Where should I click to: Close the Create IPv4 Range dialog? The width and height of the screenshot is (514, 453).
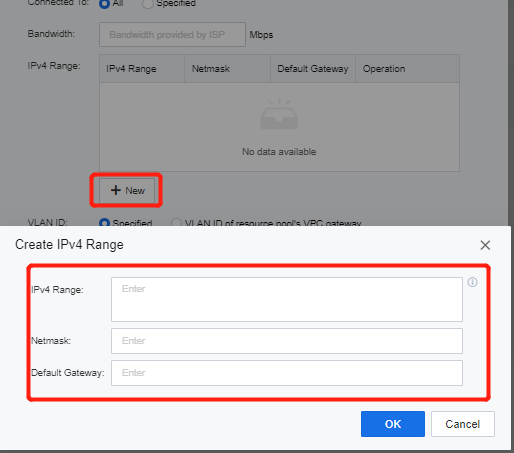485,245
